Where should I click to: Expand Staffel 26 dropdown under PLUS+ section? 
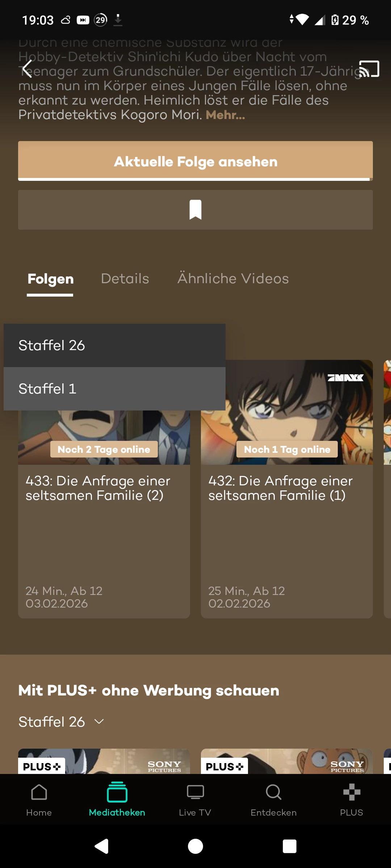62,722
